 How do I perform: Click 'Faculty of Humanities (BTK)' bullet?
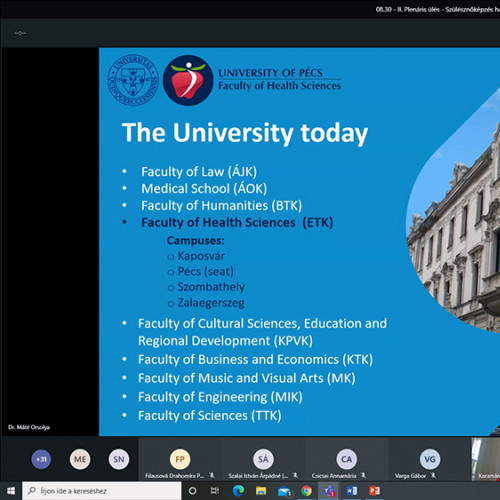point(222,206)
